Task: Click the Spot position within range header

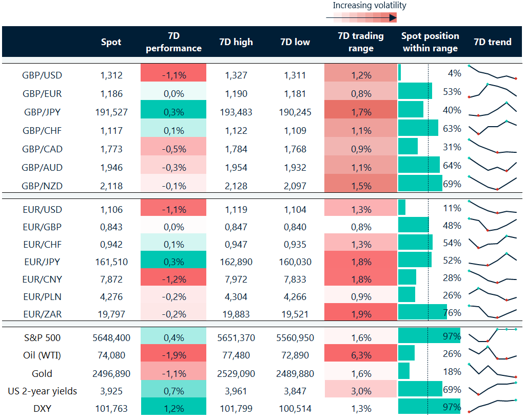Action: [x=430, y=42]
